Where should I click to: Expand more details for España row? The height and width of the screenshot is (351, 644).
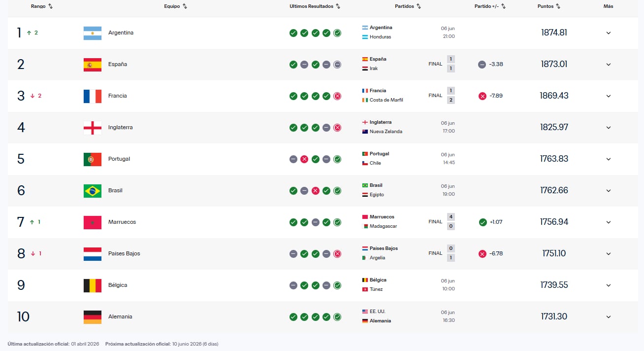click(609, 65)
